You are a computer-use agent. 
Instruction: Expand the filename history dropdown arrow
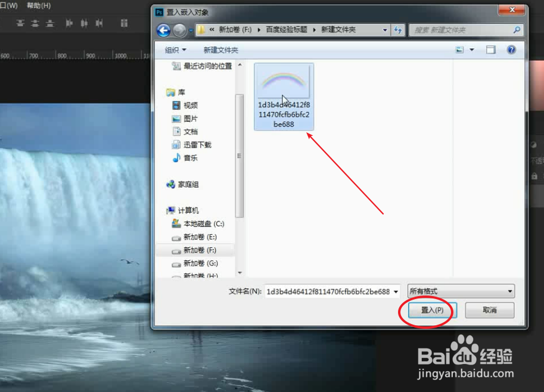click(x=396, y=292)
